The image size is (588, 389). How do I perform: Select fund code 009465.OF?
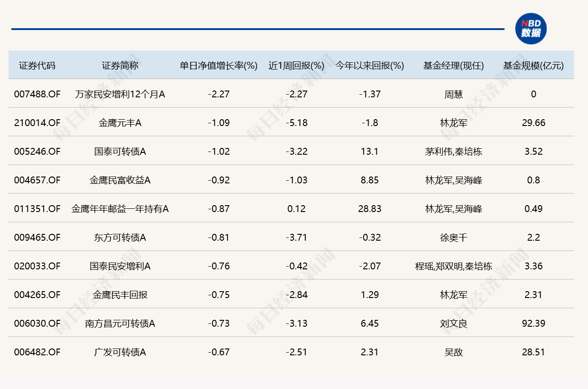click(37, 237)
